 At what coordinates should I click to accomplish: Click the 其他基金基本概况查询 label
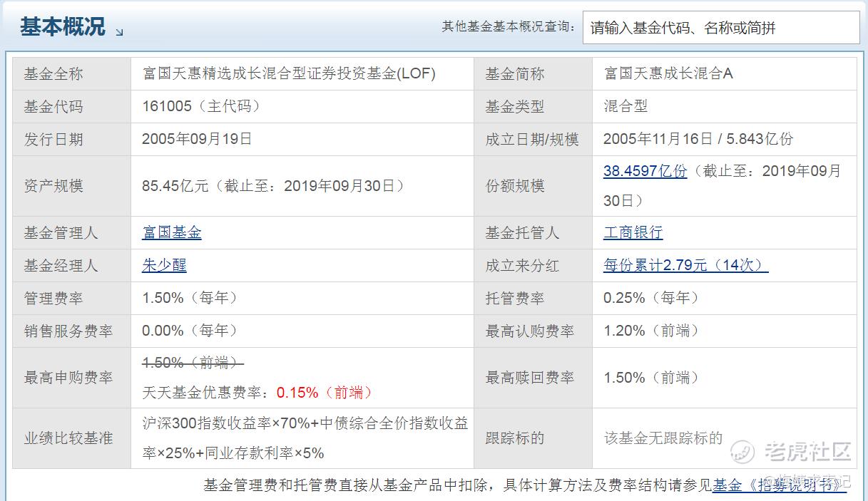pyautogui.click(x=509, y=26)
